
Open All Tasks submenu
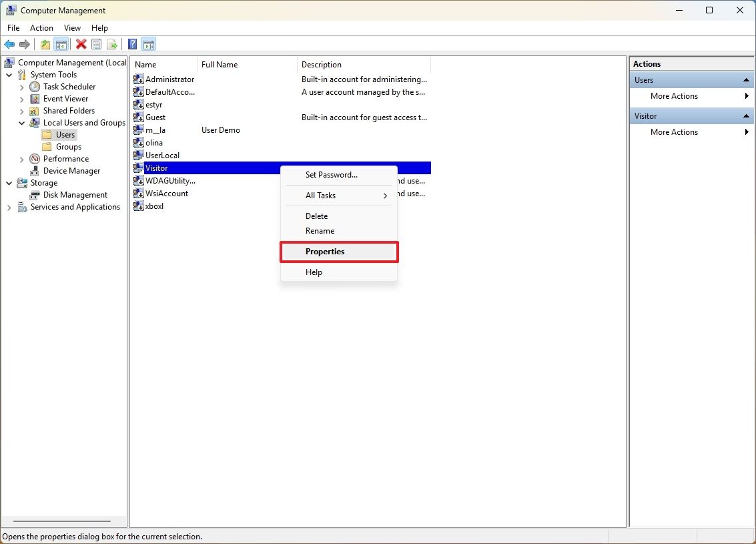[x=338, y=196]
